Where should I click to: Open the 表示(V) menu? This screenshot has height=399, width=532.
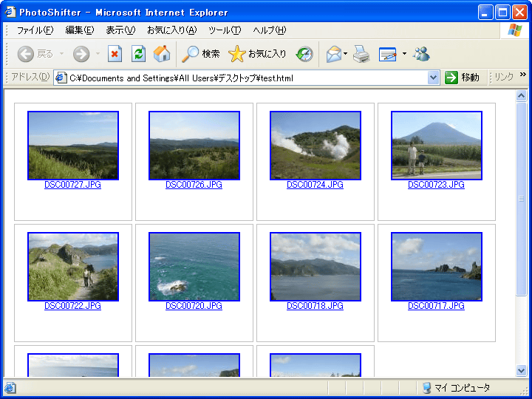coord(120,30)
